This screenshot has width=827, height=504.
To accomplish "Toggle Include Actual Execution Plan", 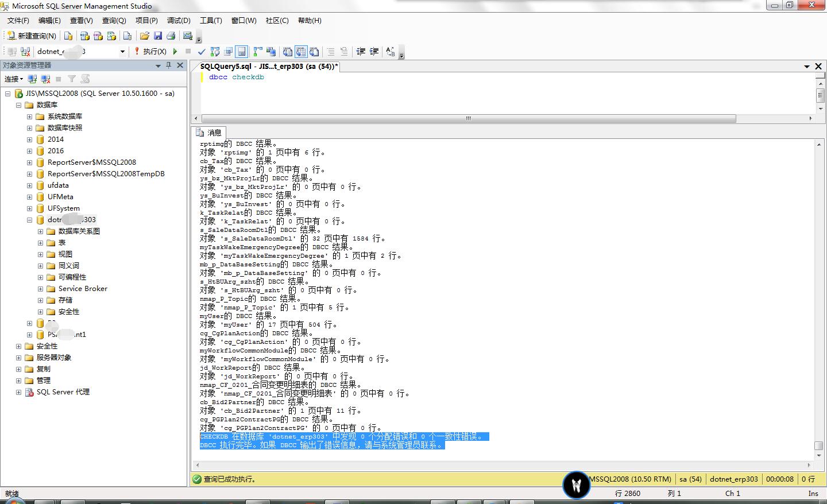I will [258, 51].
